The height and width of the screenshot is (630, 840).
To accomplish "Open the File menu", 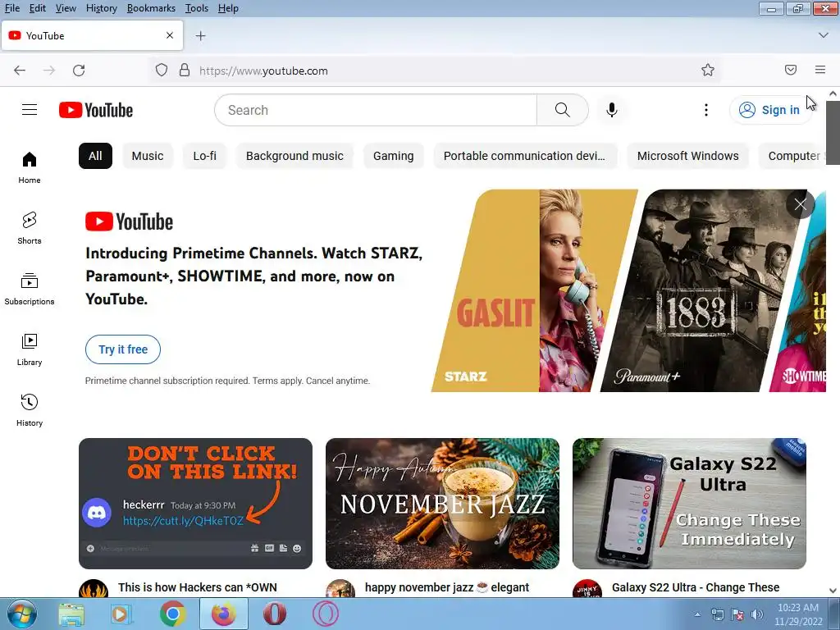I will click(11, 8).
